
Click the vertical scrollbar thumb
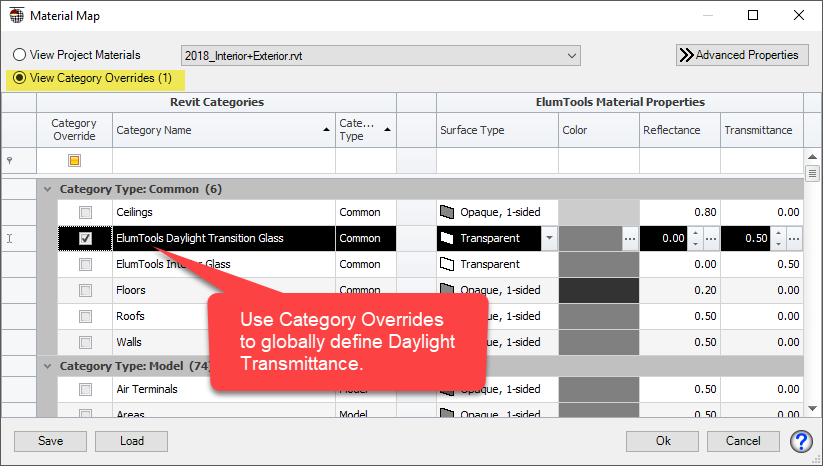(x=813, y=173)
